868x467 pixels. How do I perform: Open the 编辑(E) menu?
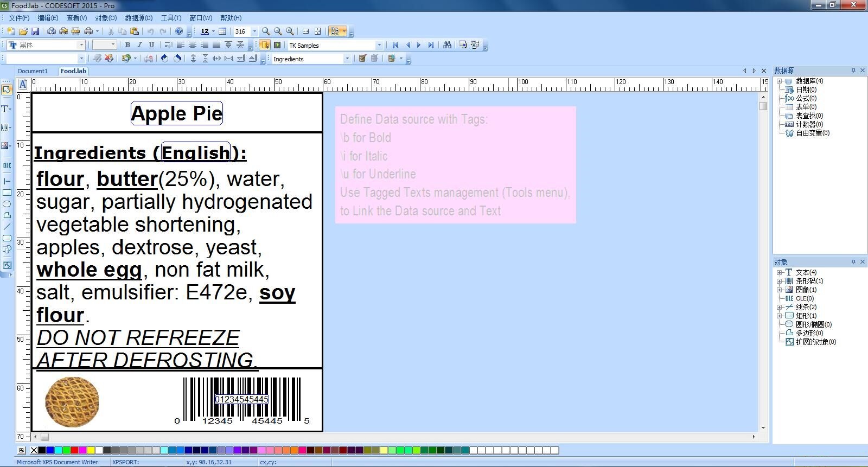coord(48,18)
